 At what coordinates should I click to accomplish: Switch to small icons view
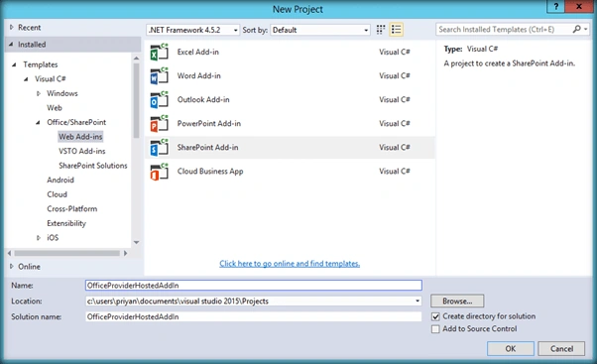[x=381, y=30]
